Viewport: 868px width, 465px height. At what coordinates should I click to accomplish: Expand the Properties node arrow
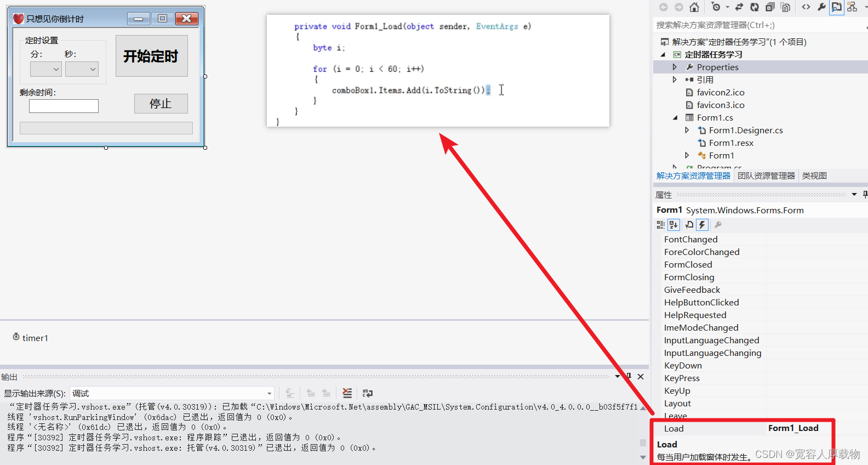675,67
